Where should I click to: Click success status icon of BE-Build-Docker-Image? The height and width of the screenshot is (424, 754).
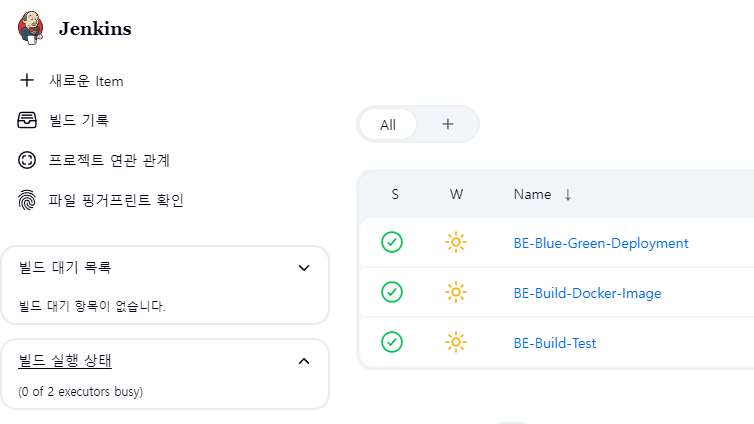[392, 292]
